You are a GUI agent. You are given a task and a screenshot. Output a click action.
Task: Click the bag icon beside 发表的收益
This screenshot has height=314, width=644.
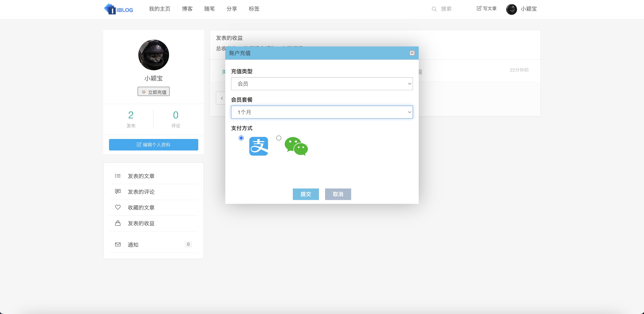117,223
